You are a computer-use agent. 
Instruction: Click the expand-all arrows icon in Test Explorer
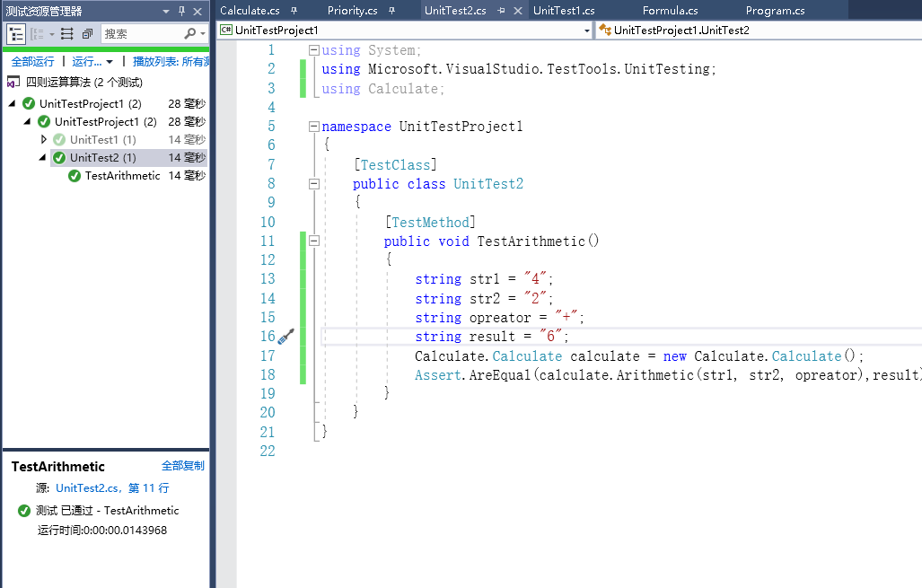point(67,34)
